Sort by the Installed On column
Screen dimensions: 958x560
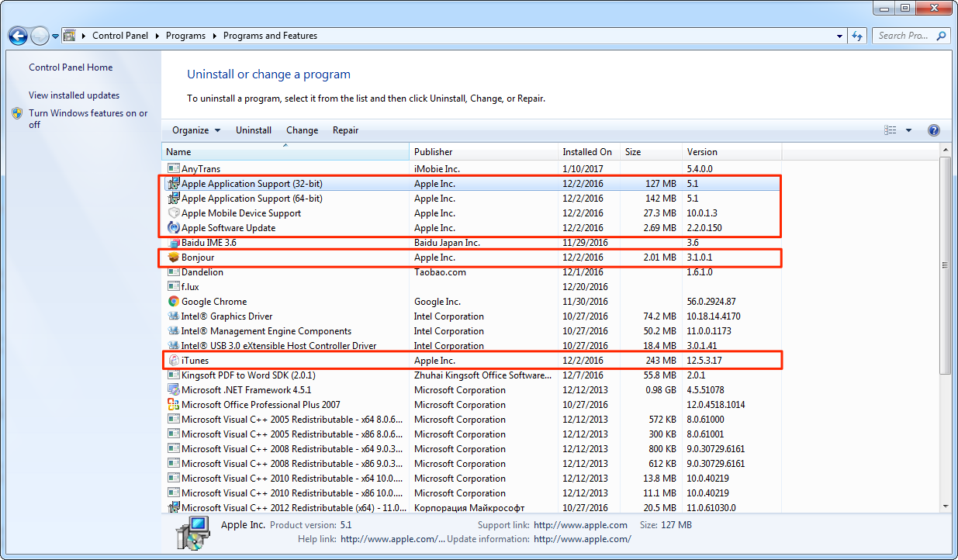(589, 152)
